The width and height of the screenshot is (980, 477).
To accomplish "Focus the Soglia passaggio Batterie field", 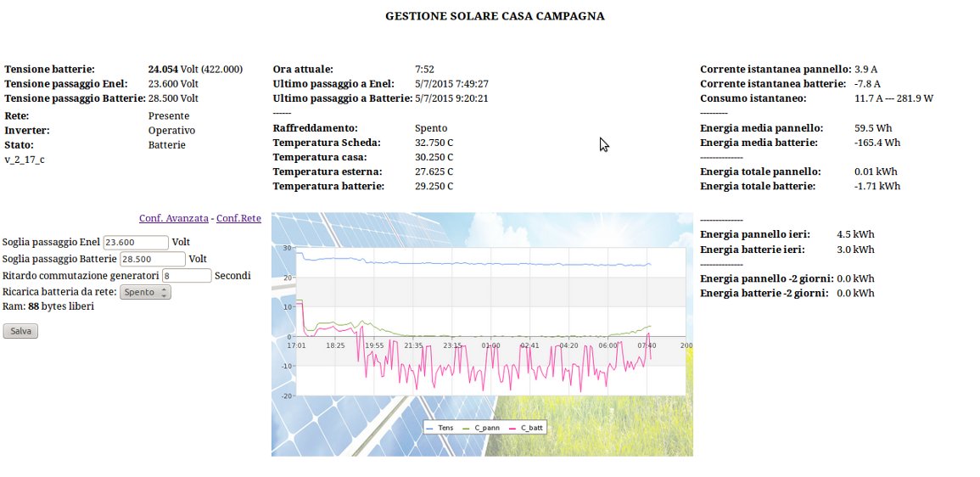I will point(153,259).
